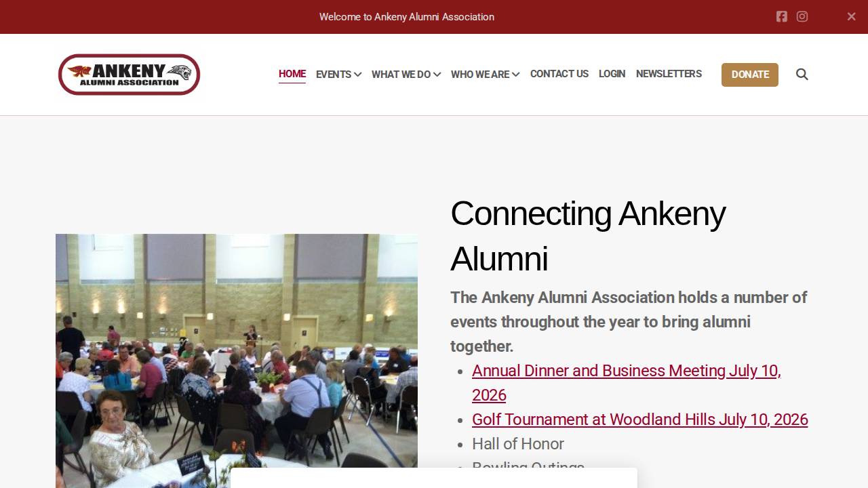Viewport: 868px width, 488px height.
Task: Choose WHAT WE DO from navigation
Action: coord(400,75)
